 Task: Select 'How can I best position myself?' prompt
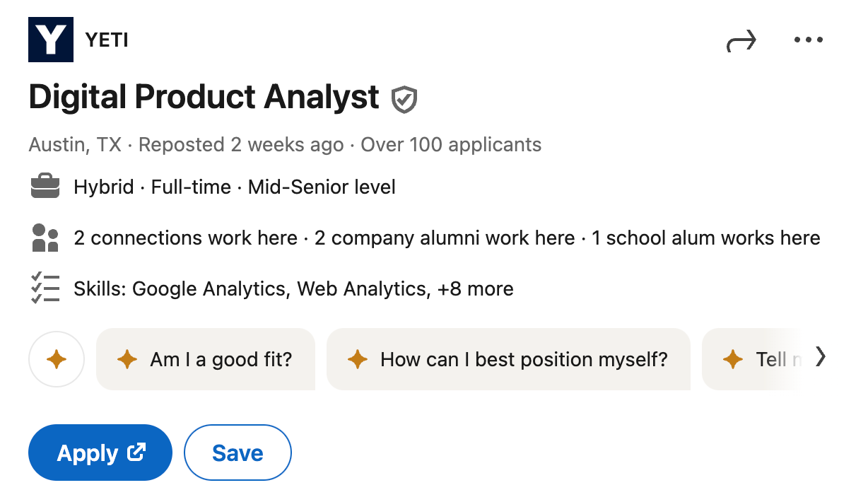coord(508,359)
